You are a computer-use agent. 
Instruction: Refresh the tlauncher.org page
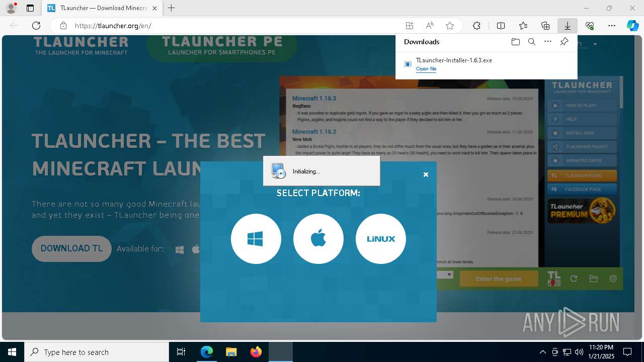tap(36, 26)
